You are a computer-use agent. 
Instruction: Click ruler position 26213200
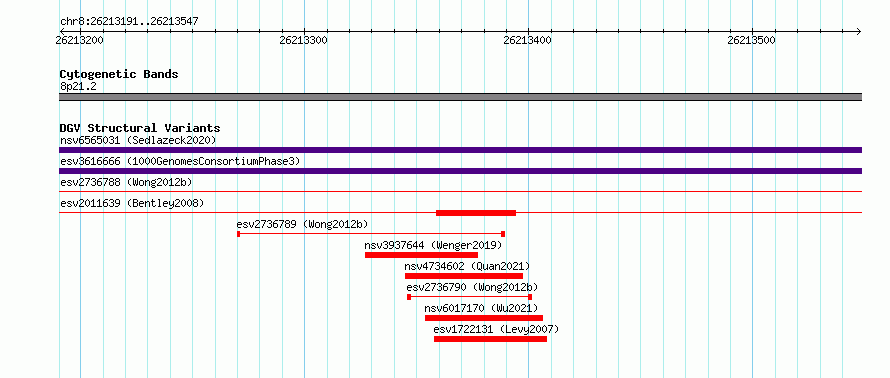80,40
